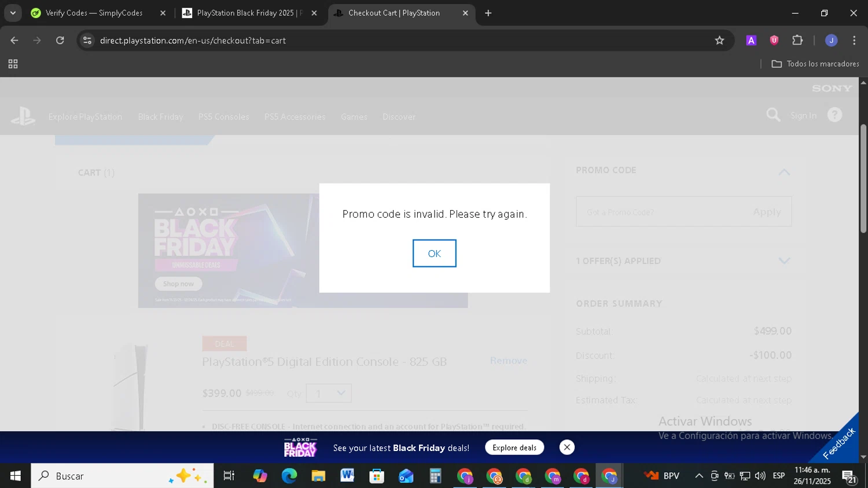868x488 pixels.
Task: Click the $499.00 subtotal value
Action: click(x=773, y=331)
